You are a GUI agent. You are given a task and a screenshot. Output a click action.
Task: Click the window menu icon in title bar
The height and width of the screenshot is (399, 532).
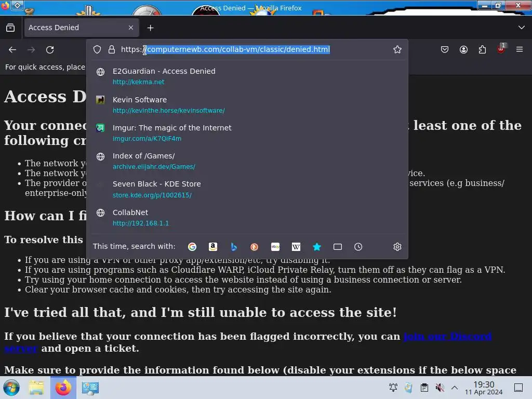[5, 5]
